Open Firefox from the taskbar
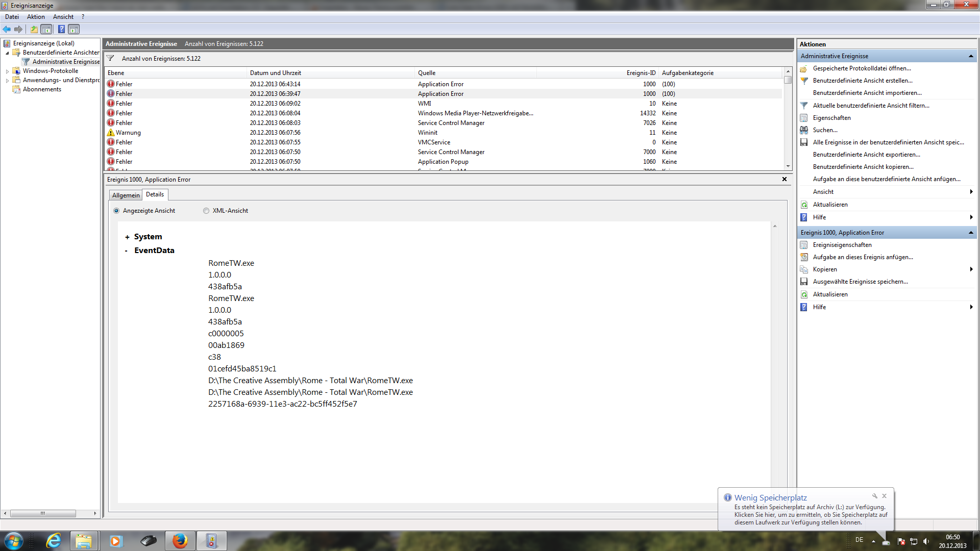980x551 pixels. pyautogui.click(x=180, y=541)
